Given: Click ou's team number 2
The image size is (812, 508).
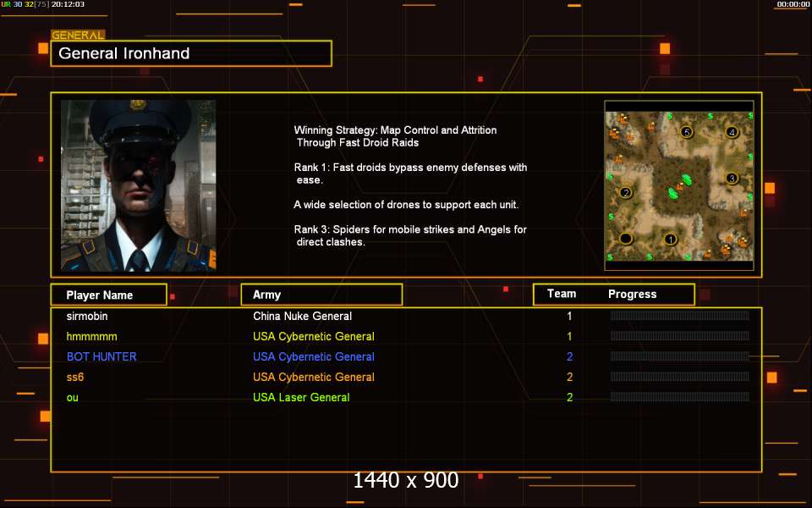Looking at the screenshot, I should (569, 398).
